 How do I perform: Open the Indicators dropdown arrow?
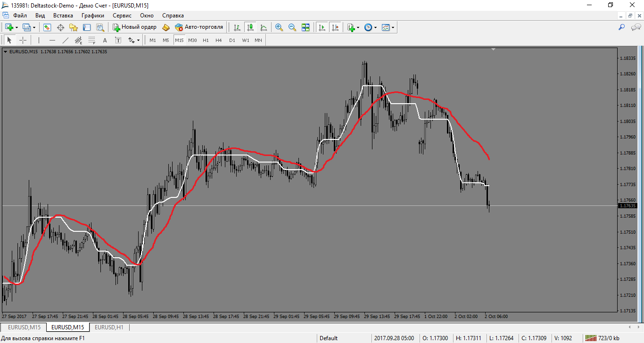[x=358, y=27]
